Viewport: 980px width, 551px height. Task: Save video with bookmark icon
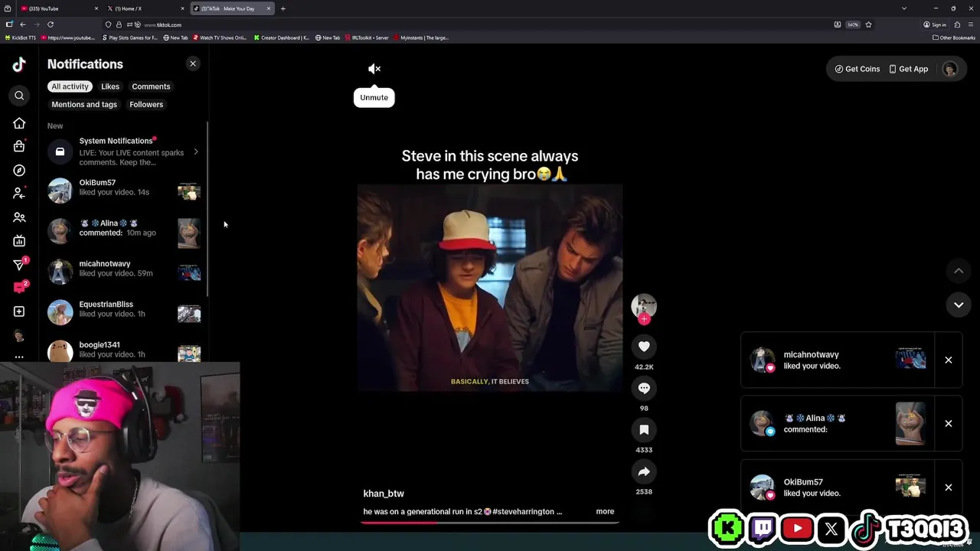point(644,430)
